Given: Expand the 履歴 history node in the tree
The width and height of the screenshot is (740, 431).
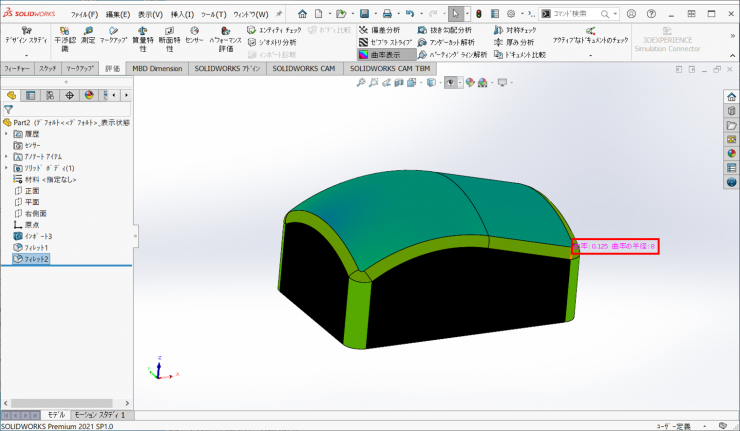Looking at the screenshot, I should click(6, 133).
